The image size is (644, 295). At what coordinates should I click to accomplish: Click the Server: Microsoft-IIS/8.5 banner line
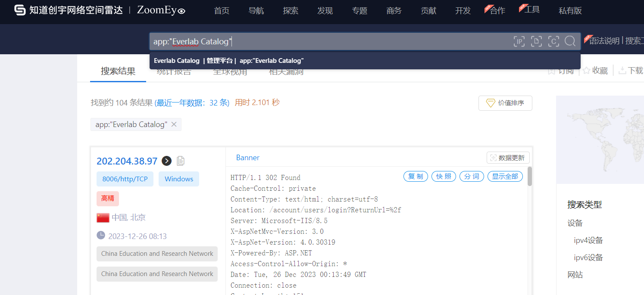pyautogui.click(x=279, y=221)
